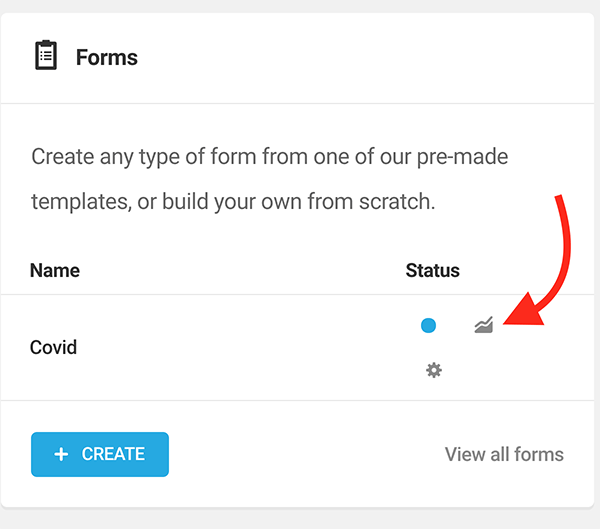600x529 pixels.
Task: Click the "pre-made" word in description
Action: [x=470, y=157]
